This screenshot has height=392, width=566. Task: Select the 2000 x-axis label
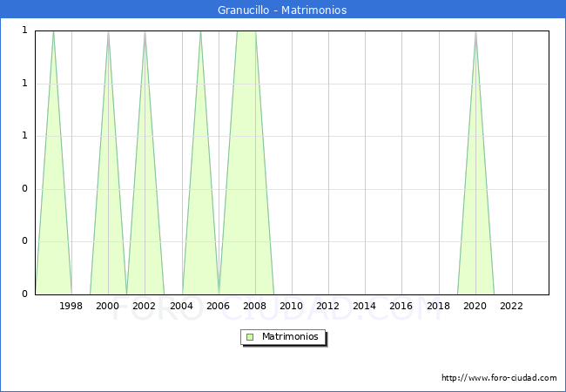(108, 306)
